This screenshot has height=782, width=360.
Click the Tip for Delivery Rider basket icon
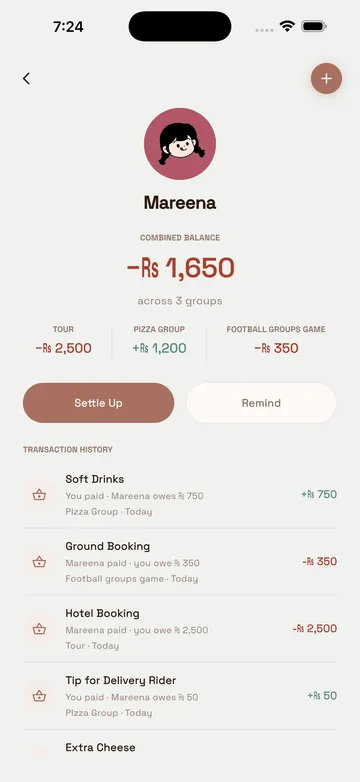tap(39, 696)
